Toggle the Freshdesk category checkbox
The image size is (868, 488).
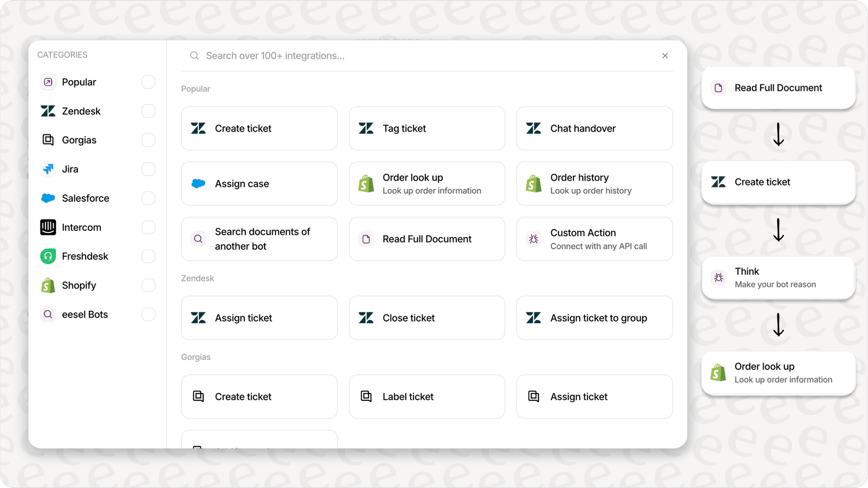pos(148,256)
